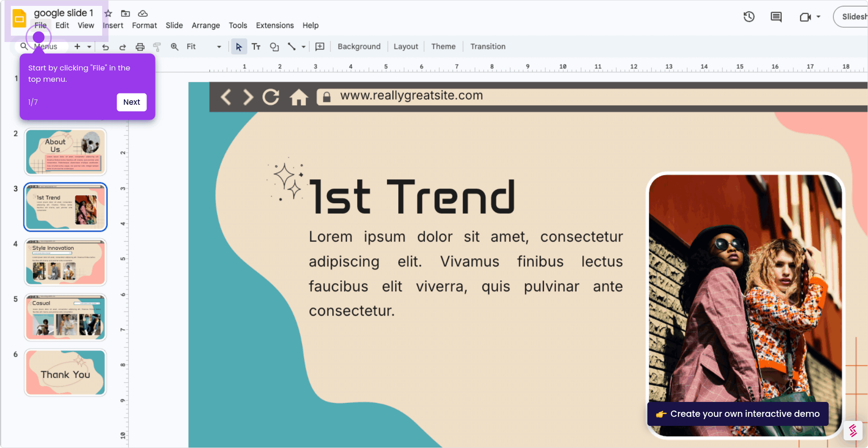Click the new slide plus icon
The image size is (868, 448).
point(77,47)
